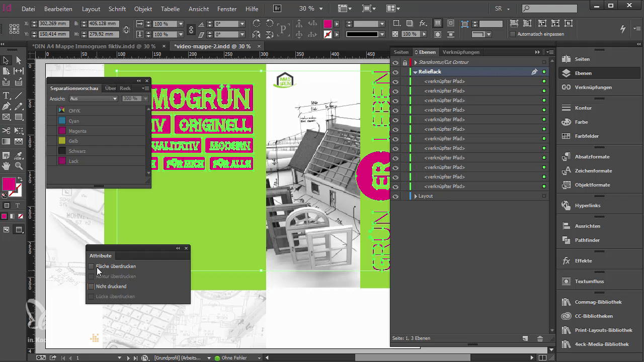Open the SR workspace dropdown
644x362 pixels.
pos(503,9)
